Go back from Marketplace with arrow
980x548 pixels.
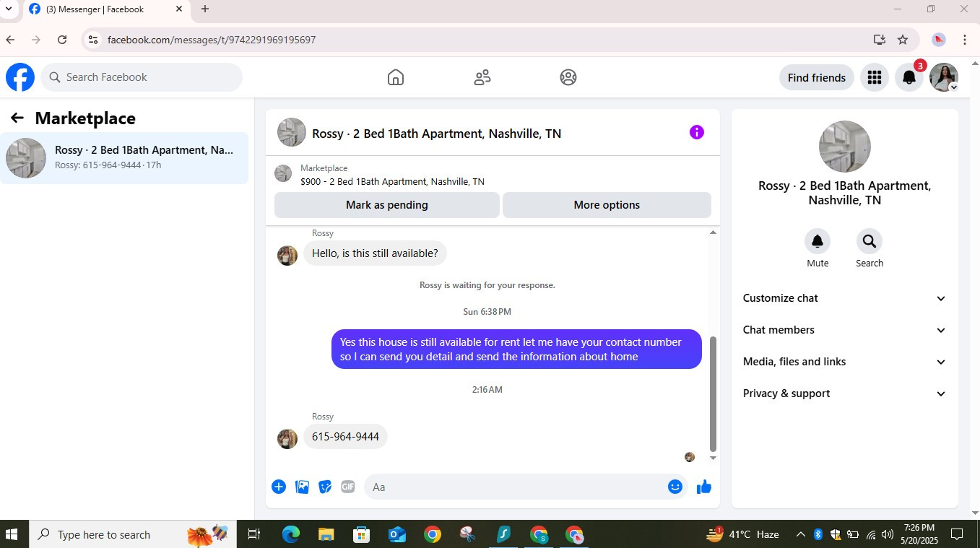[x=17, y=118]
